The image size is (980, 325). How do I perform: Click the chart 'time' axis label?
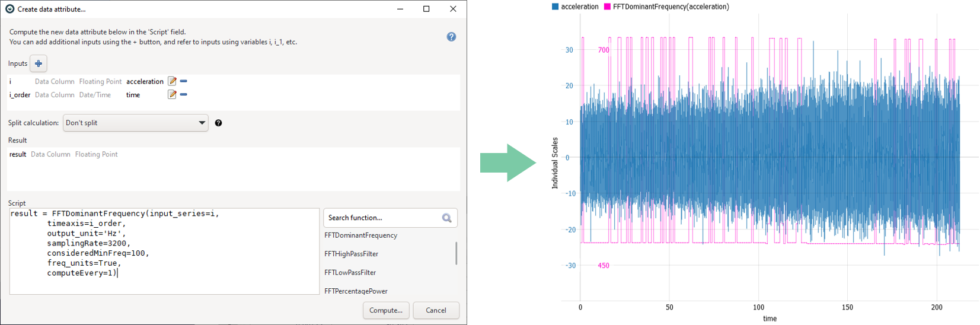(770, 318)
